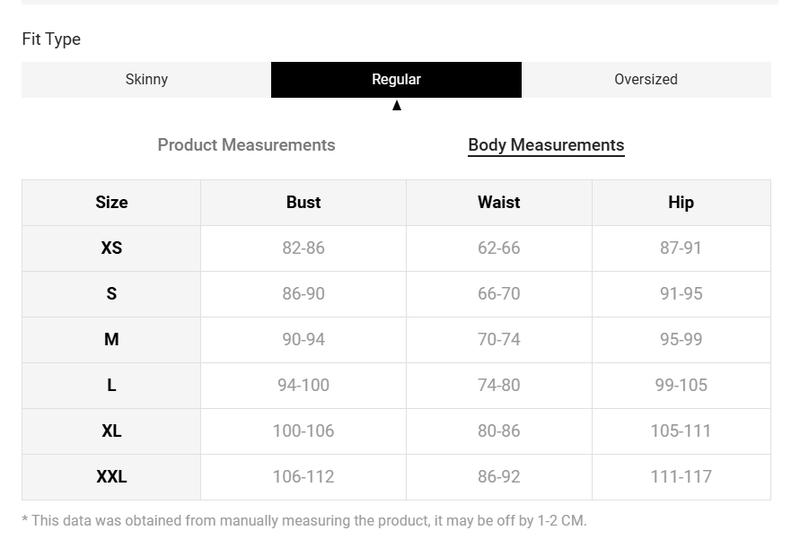Image resolution: width=800 pixels, height=548 pixels.
Task: Click the black triangle under Regular
Action: 396,105
